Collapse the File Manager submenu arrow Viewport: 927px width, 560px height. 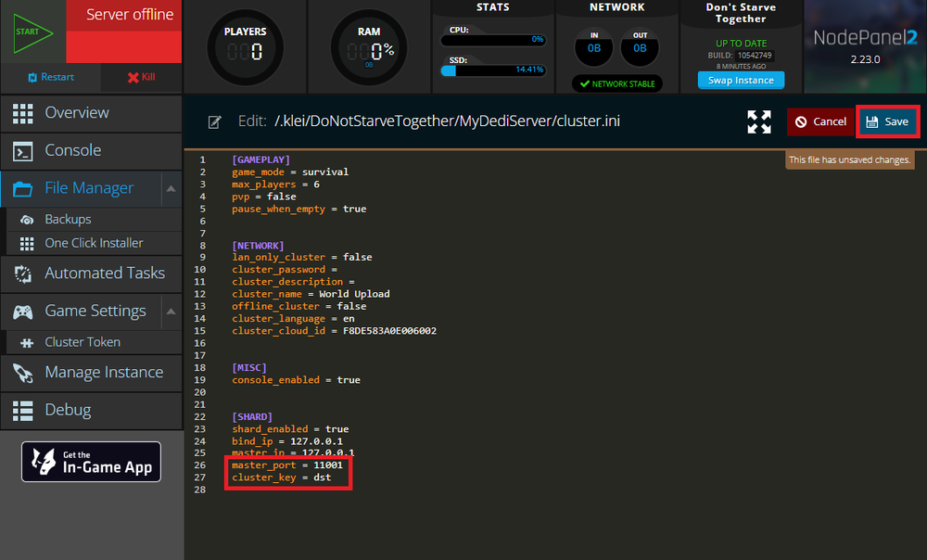click(x=171, y=188)
